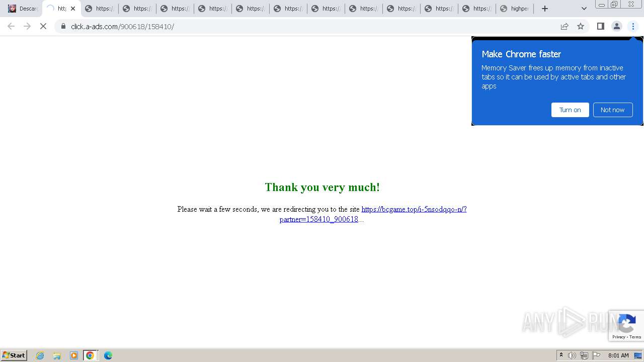Click the Make Chrome faster title
The width and height of the screenshot is (644, 362).
[x=521, y=54]
